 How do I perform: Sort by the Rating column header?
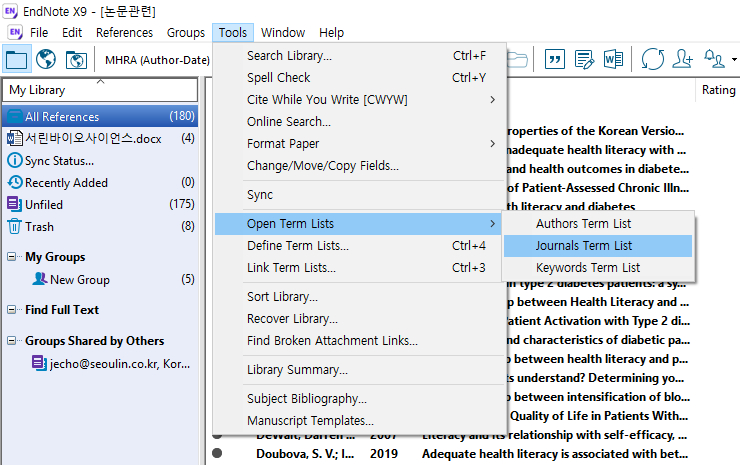point(718,90)
